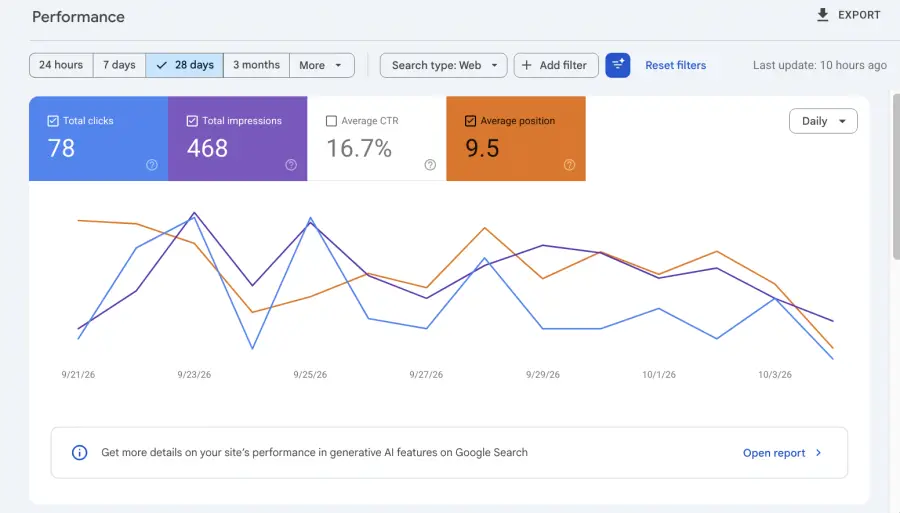Enable the Average CTR checkbox

[331, 121]
